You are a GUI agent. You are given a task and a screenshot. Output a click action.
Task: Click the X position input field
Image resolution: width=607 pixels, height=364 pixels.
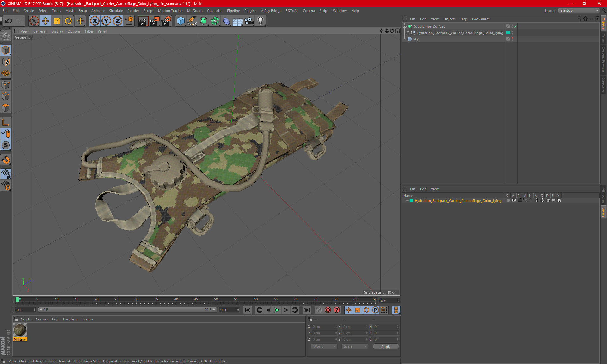pos(324,327)
